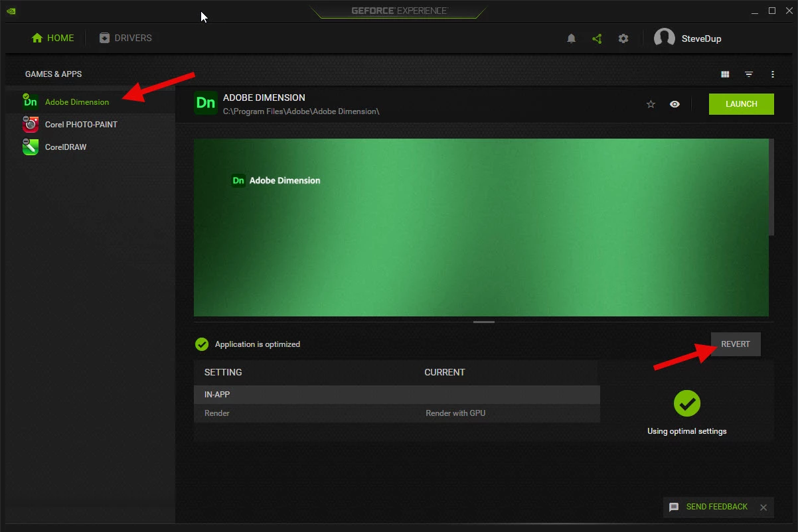
Task: Dismiss the Send Feedback popup
Action: tap(763, 507)
